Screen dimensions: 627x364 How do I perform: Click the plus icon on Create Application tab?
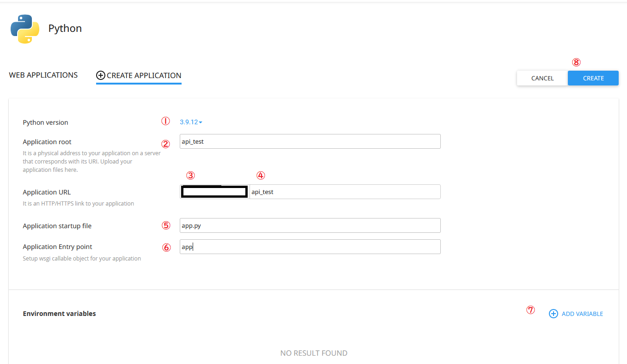100,75
